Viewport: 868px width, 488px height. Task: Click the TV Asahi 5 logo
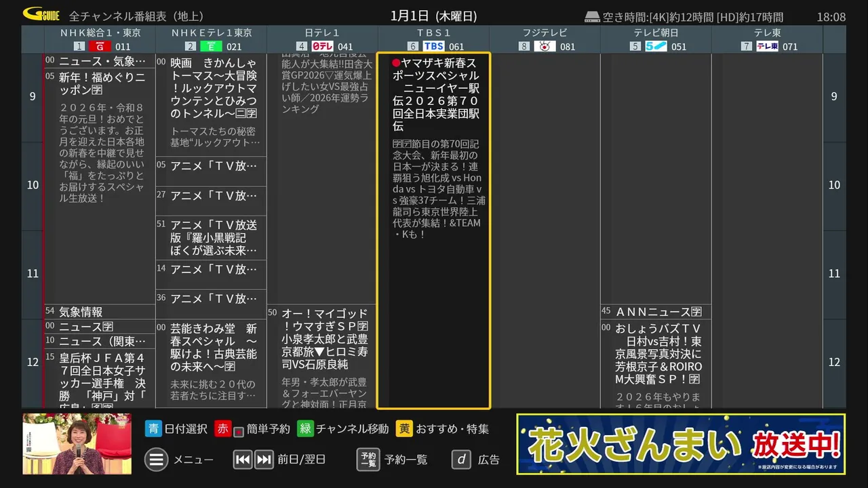tap(656, 46)
